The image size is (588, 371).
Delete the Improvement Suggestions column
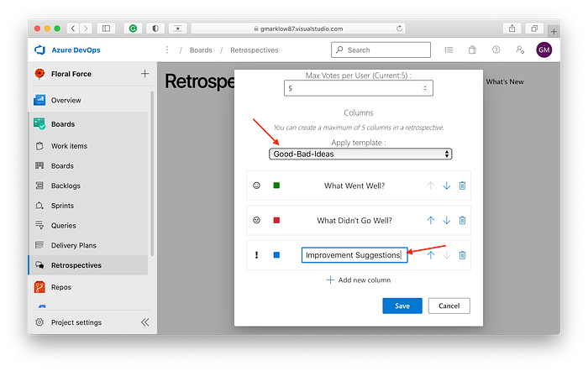(462, 255)
